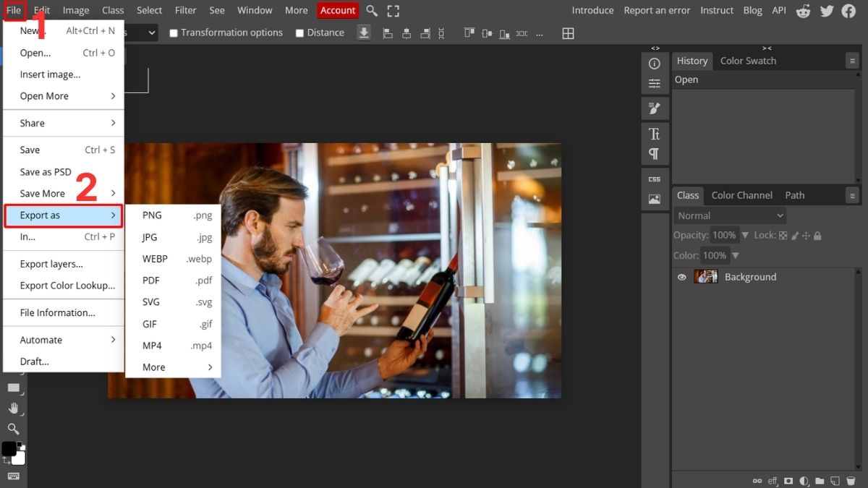Expand the Save More submenu

[x=64, y=193]
